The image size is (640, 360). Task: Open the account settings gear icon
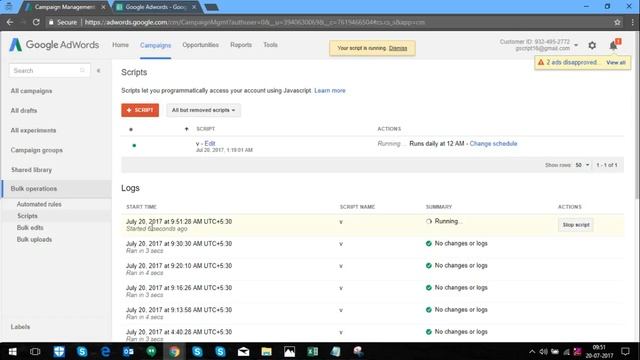(592, 46)
